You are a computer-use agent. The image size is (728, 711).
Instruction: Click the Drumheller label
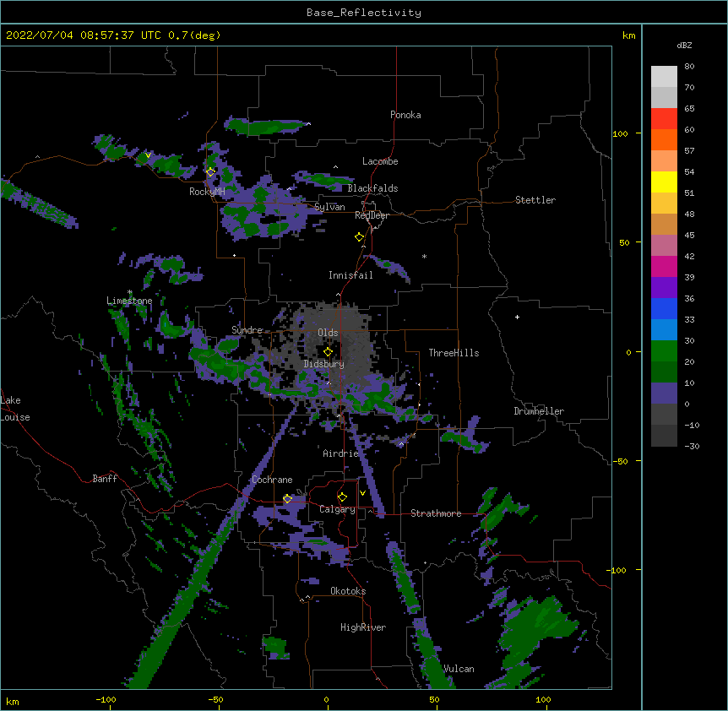click(x=539, y=411)
